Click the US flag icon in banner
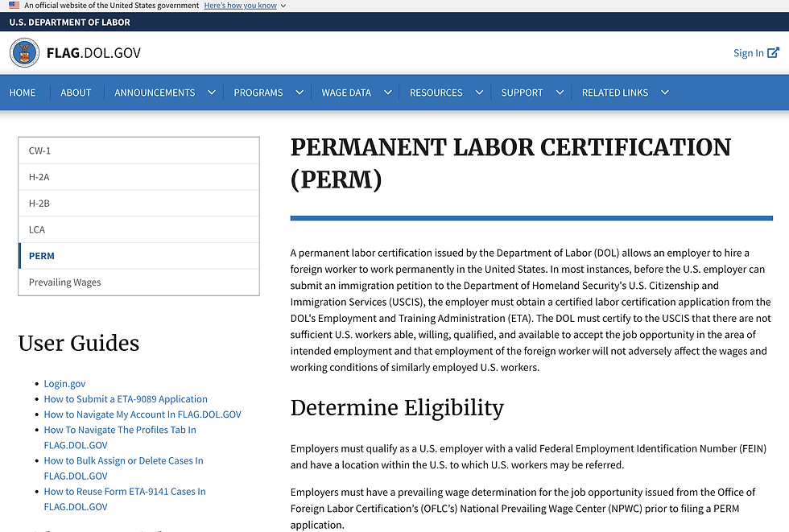 tap(14, 5)
